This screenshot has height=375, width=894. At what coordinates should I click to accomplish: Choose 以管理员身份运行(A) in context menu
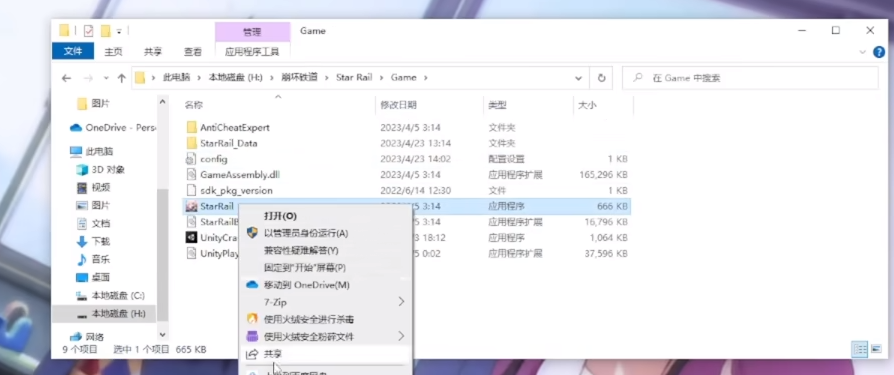click(x=325, y=233)
